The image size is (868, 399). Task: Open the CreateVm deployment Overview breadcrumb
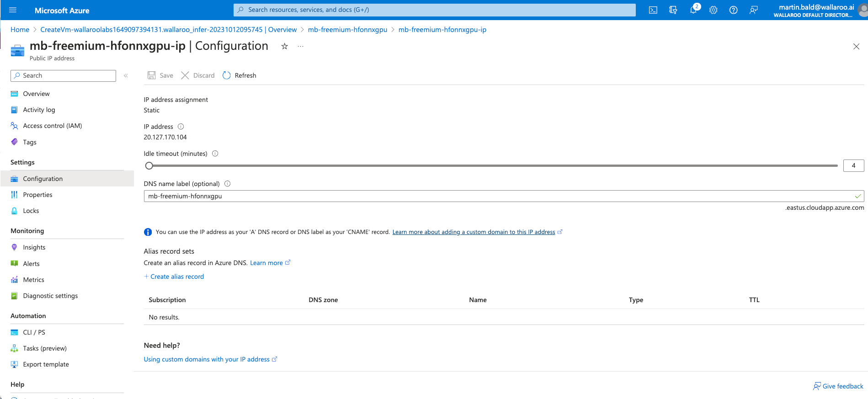click(x=169, y=30)
